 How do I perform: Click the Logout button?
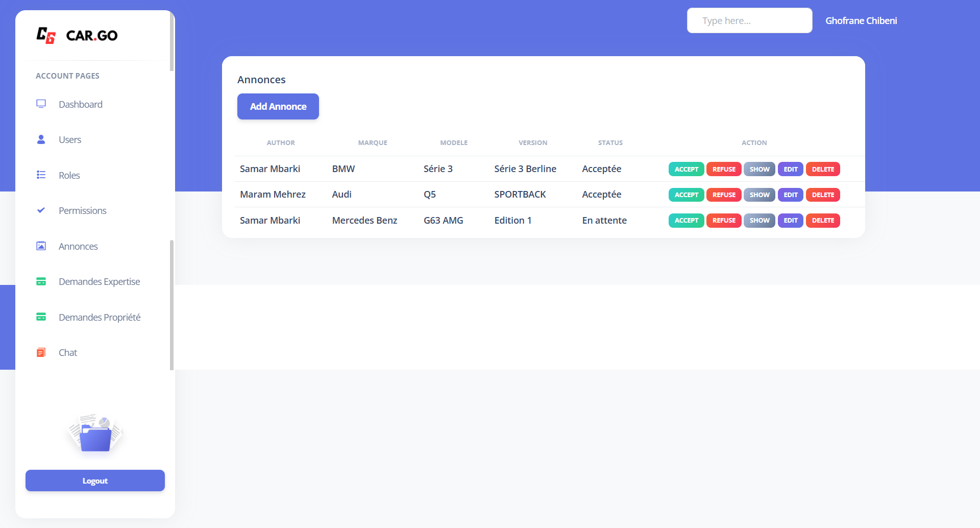[x=95, y=481]
